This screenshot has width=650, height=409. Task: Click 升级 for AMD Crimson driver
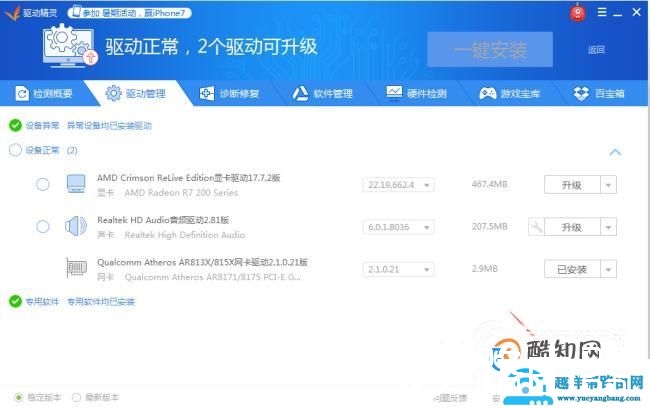tap(572, 185)
